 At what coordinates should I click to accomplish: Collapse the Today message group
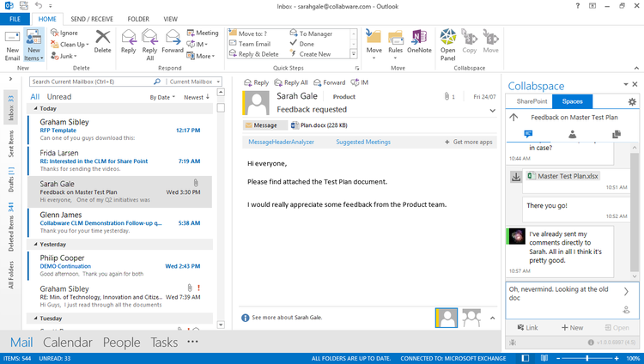pos(36,108)
